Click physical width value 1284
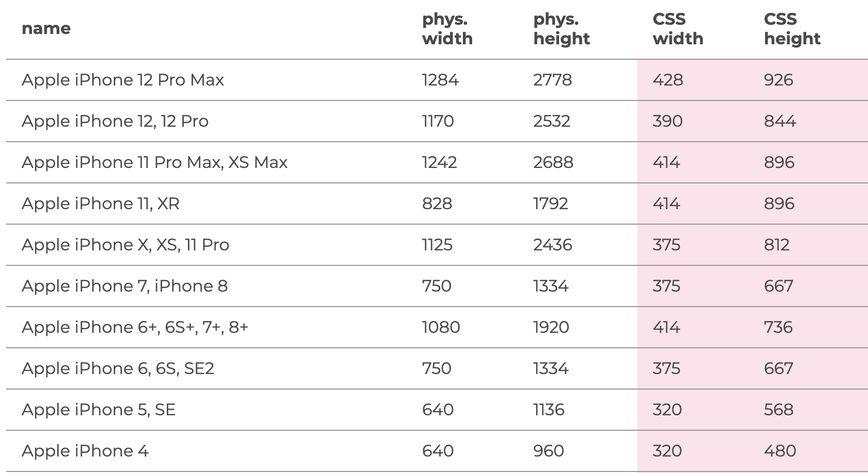The height and width of the screenshot is (473, 868). tap(440, 80)
